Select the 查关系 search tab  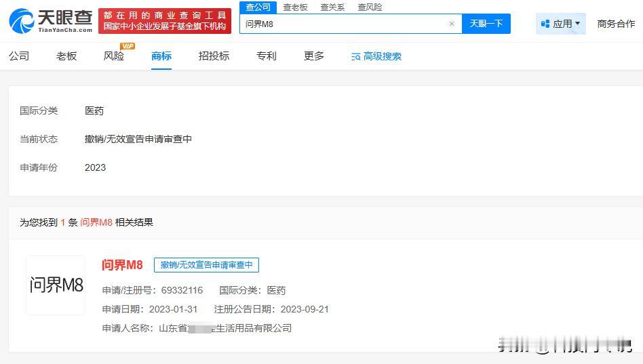(x=332, y=7)
